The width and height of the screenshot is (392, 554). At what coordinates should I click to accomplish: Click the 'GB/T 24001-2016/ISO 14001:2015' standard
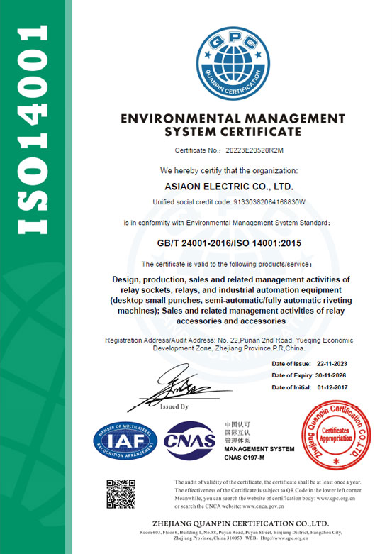[x=229, y=243]
